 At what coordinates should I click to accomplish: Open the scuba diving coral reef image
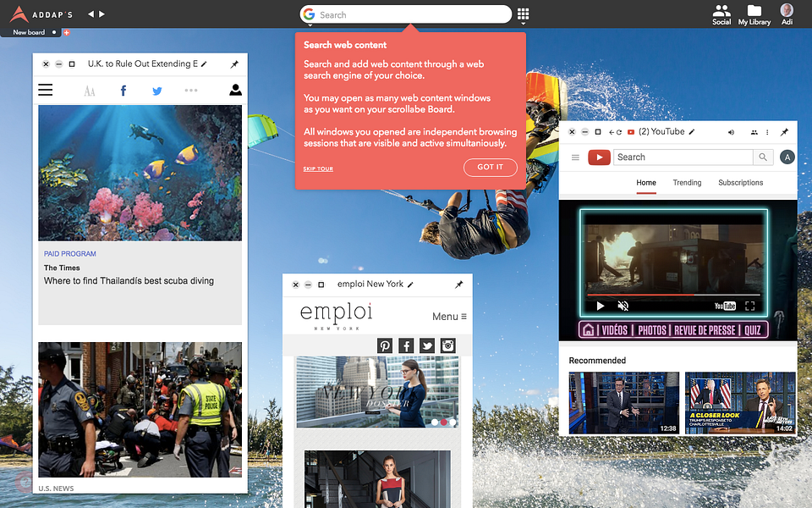(x=140, y=173)
